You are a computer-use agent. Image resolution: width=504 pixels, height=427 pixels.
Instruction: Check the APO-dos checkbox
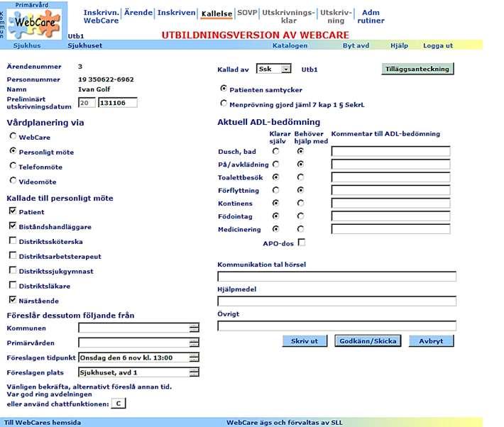[302, 243]
